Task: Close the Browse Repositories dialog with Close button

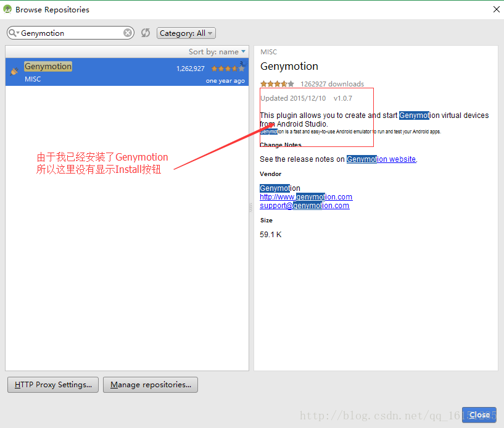Action: tap(479, 415)
